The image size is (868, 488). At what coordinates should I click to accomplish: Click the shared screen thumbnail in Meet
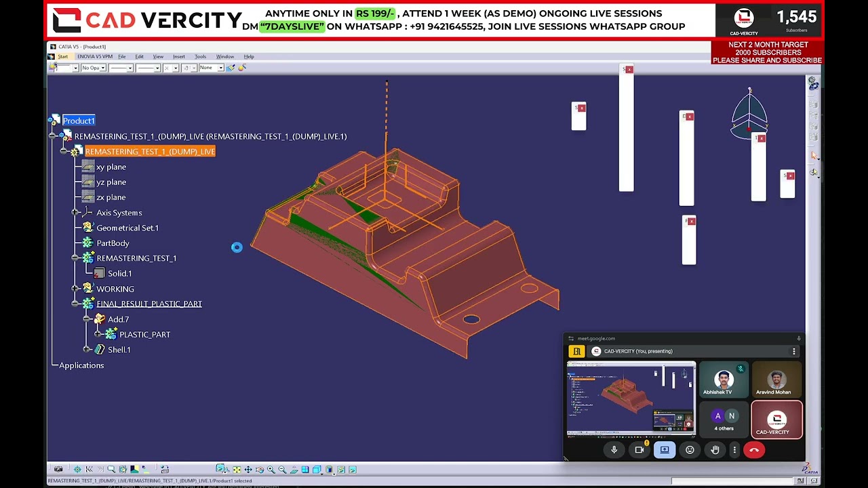pyautogui.click(x=631, y=399)
